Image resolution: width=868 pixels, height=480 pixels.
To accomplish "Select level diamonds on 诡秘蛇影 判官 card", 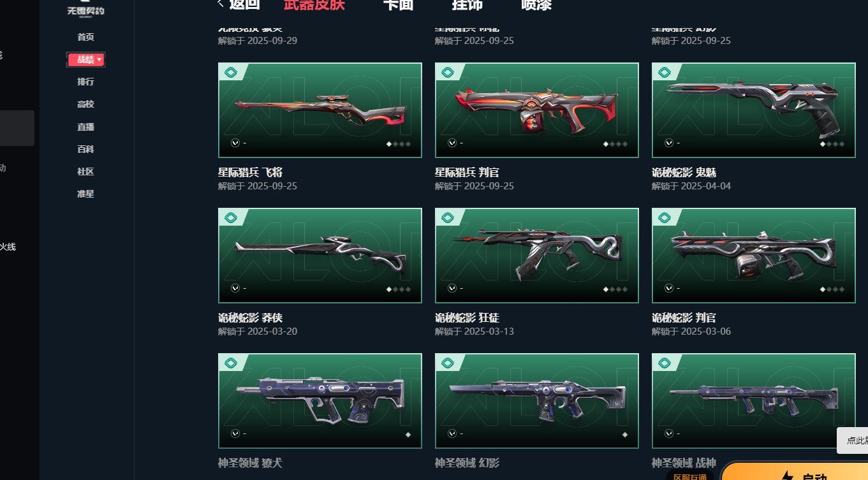I will click(832, 289).
